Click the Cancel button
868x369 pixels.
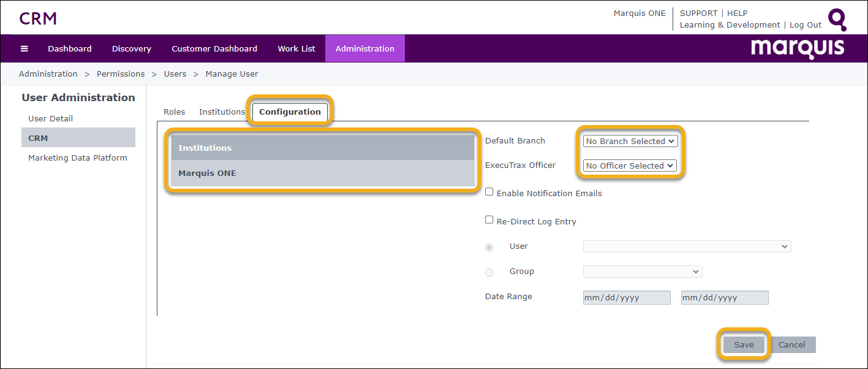pos(791,344)
